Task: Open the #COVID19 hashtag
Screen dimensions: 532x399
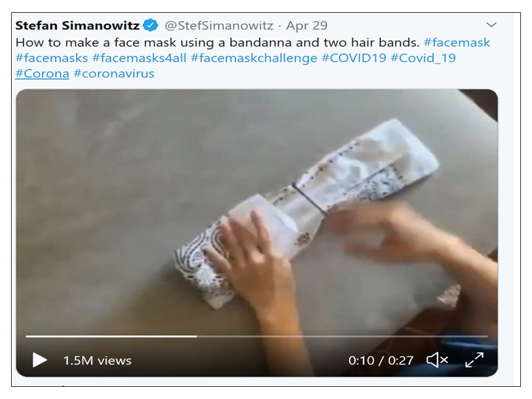Action: point(354,58)
